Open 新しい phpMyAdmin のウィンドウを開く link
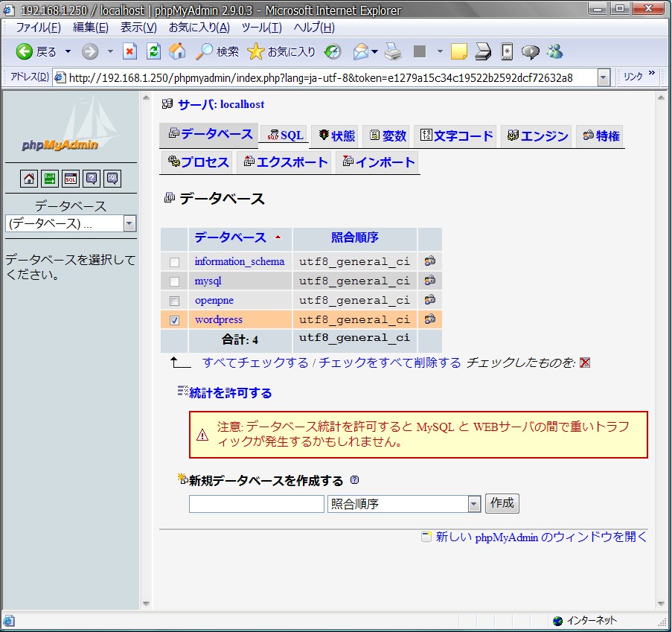 pyautogui.click(x=541, y=537)
